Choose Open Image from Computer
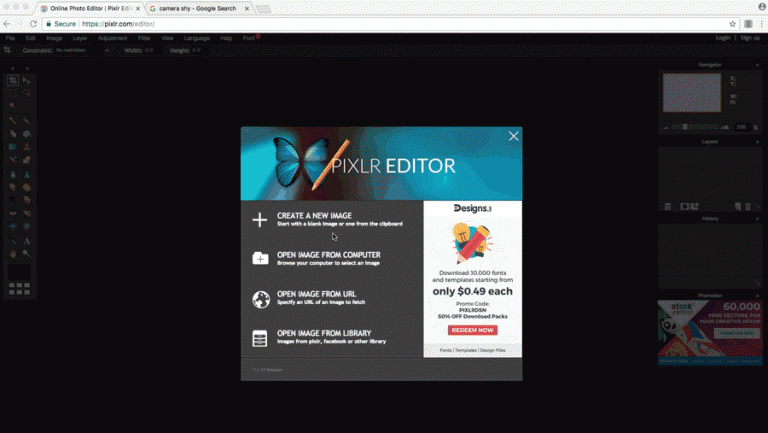Image resolution: width=768 pixels, height=433 pixels. coord(316,258)
